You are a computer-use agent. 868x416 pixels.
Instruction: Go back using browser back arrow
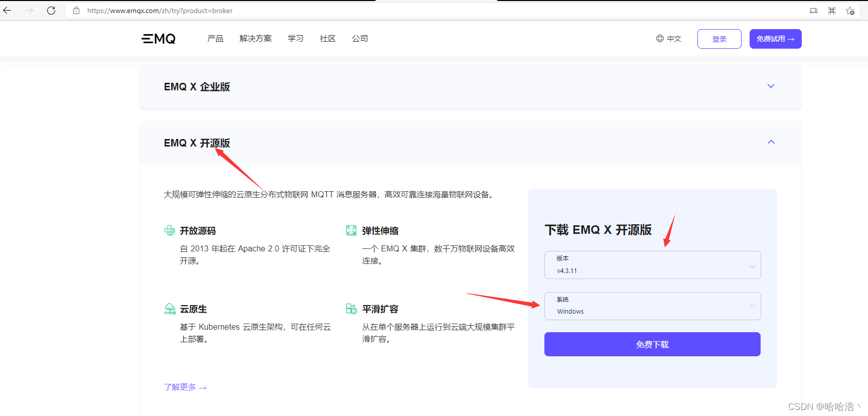[7, 11]
